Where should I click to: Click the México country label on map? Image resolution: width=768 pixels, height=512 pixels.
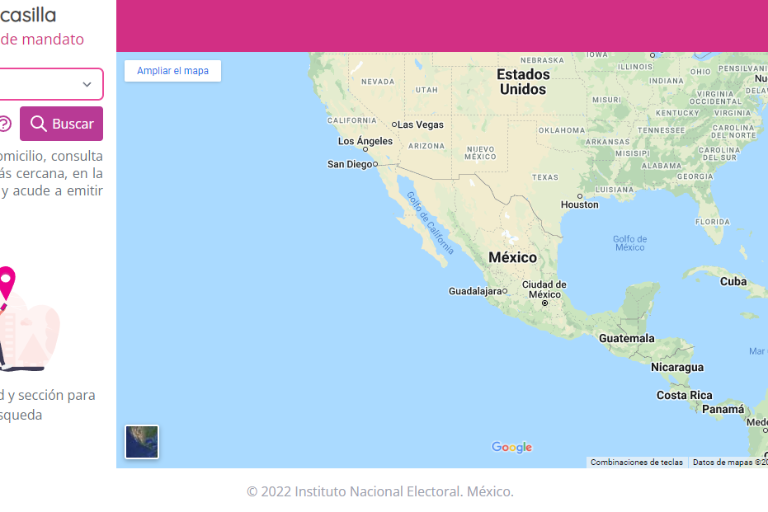(x=512, y=257)
